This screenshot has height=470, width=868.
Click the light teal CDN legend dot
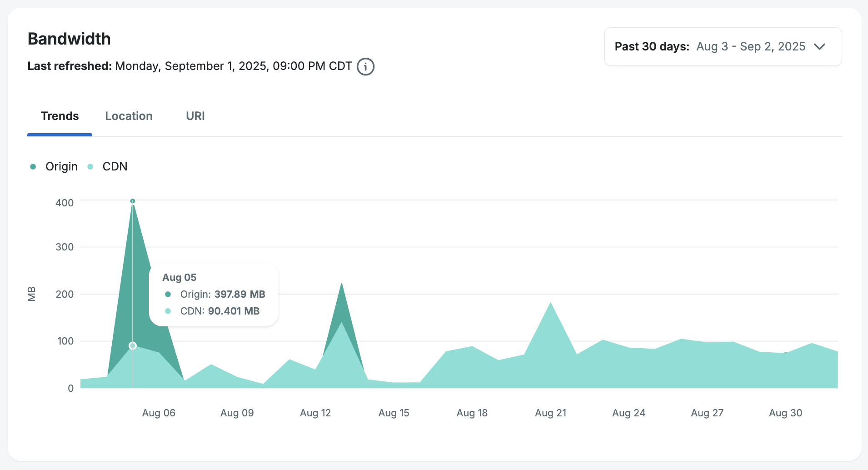pyautogui.click(x=90, y=167)
